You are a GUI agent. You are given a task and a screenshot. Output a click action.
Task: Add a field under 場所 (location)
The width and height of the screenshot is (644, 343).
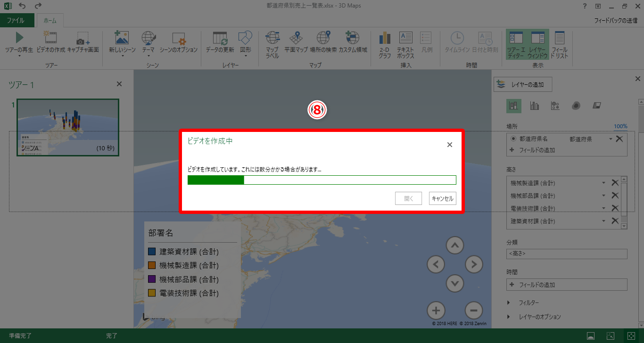pos(532,150)
